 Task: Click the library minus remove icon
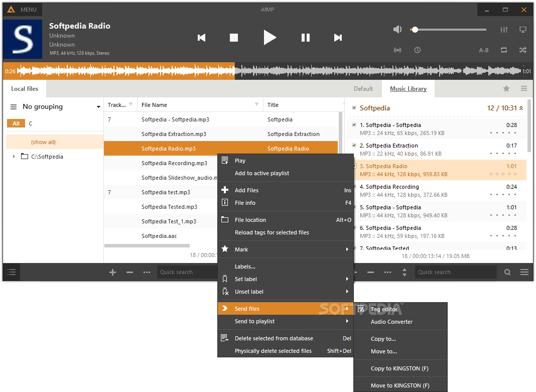pyautogui.click(x=129, y=273)
